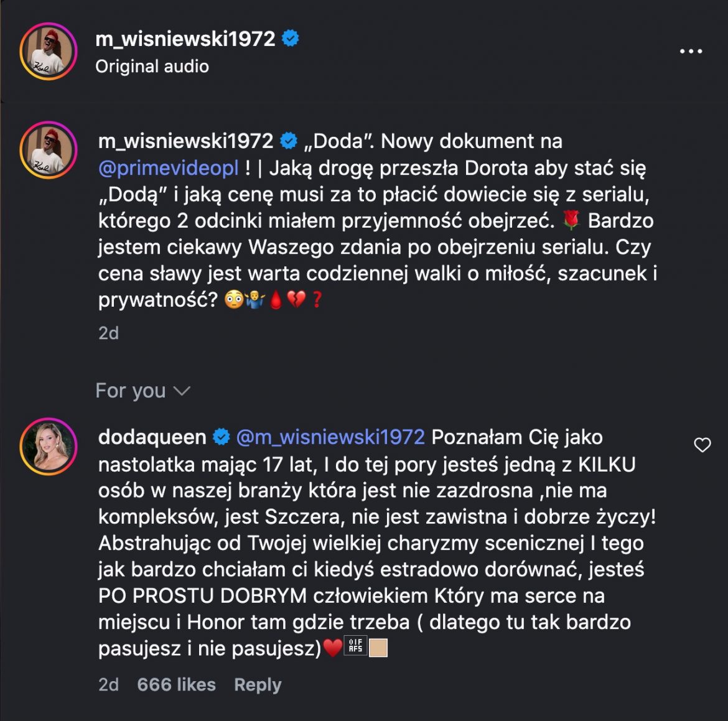Image resolution: width=728 pixels, height=721 pixels.
Task: Open the Original audio link
Action: pos(152,67)
